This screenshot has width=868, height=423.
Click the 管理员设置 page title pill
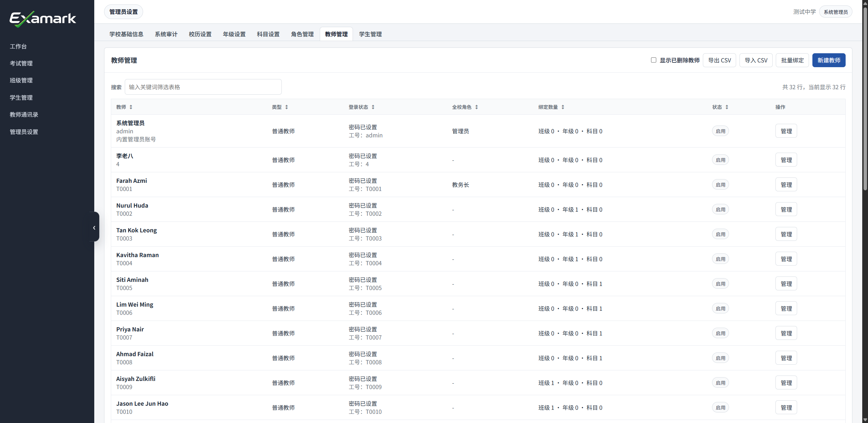[x=123, y=12]
